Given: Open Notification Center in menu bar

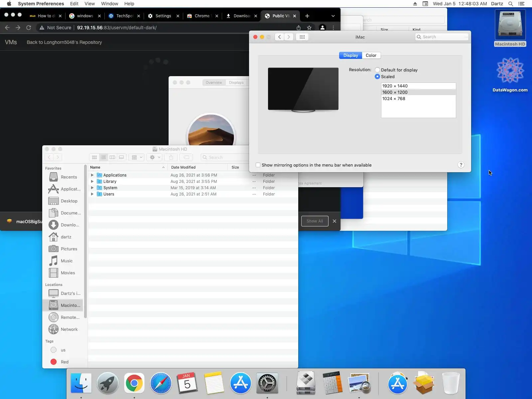Looking at the screenshot, I should click(x=521, y=4).
